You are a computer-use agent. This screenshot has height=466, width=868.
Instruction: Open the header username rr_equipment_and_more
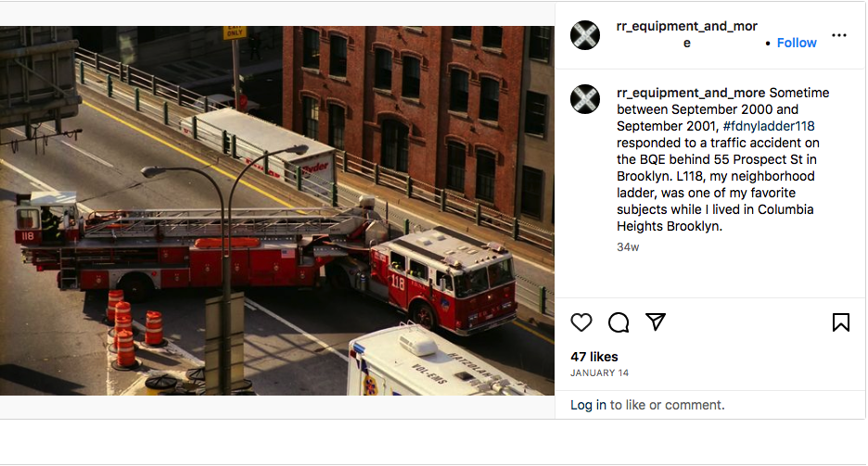pos(686,34)
